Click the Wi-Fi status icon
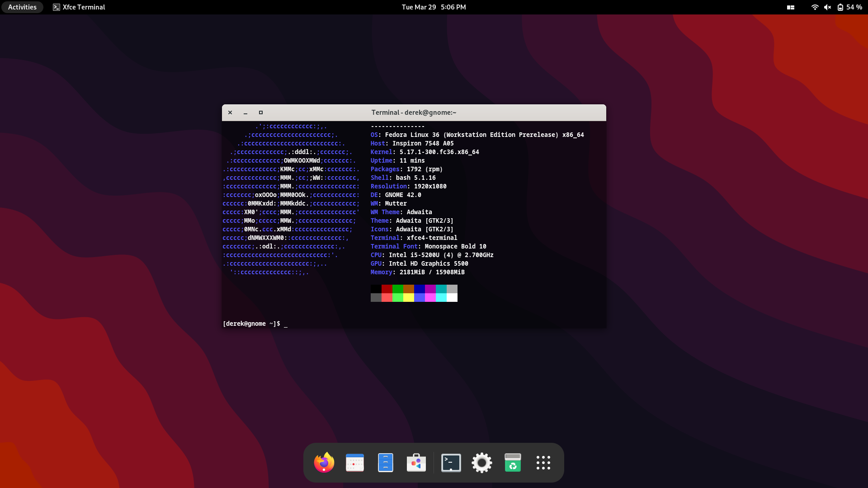 815,7
